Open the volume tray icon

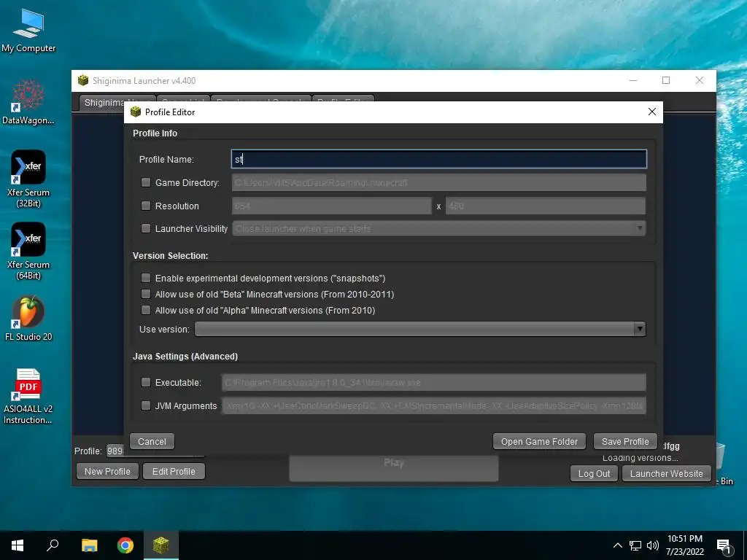[653, 545]
